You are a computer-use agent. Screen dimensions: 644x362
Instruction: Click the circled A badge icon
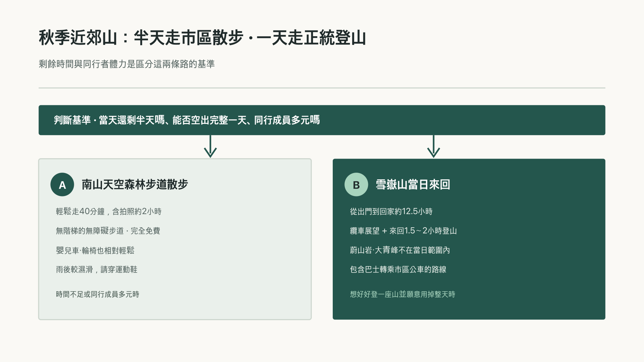62,185
